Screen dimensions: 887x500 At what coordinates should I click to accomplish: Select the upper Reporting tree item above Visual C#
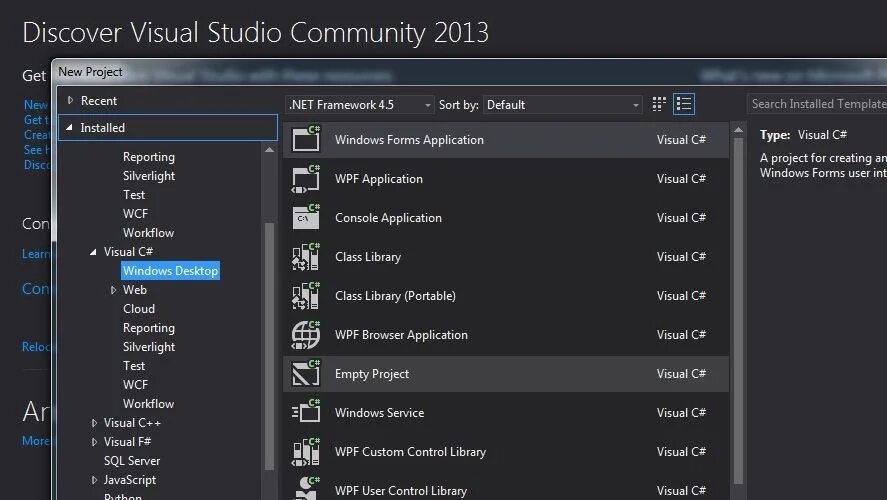pyautogui.click(x=149, y=157)
